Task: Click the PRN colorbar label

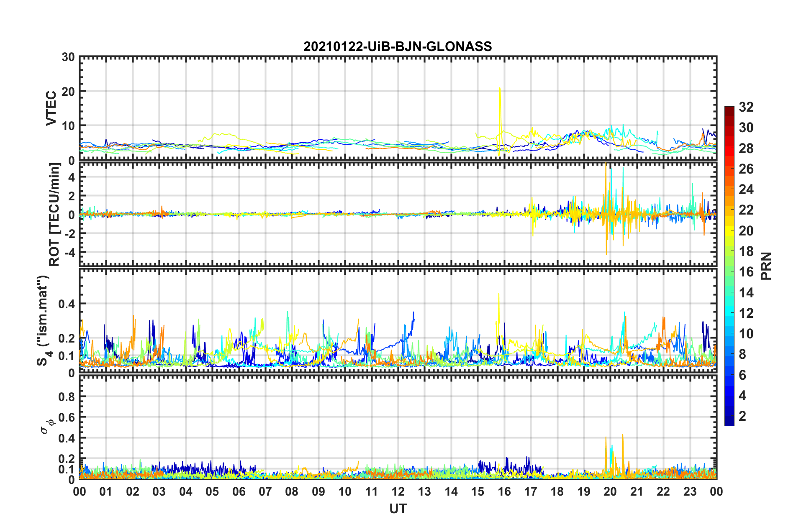Action: tap(766, 266)
